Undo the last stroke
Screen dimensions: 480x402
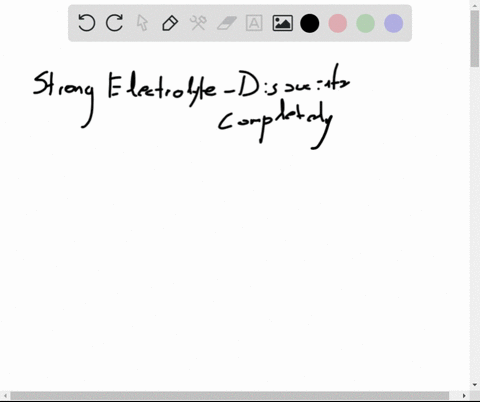coord(87,23)
